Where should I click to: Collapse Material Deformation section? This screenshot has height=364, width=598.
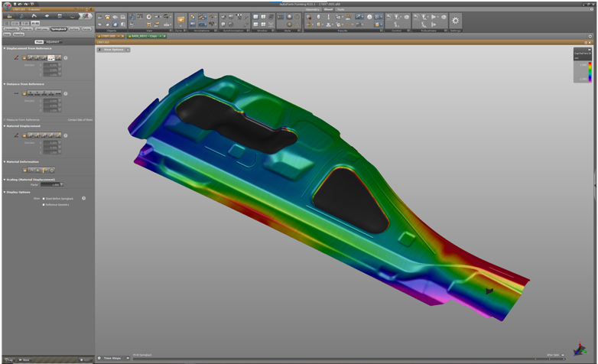(x=5, y=162)
